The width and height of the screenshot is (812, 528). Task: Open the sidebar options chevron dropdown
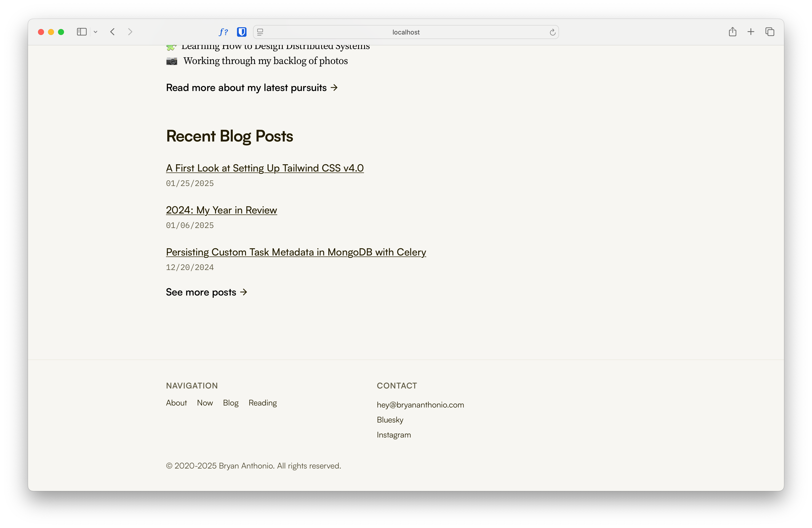point(95,32)
